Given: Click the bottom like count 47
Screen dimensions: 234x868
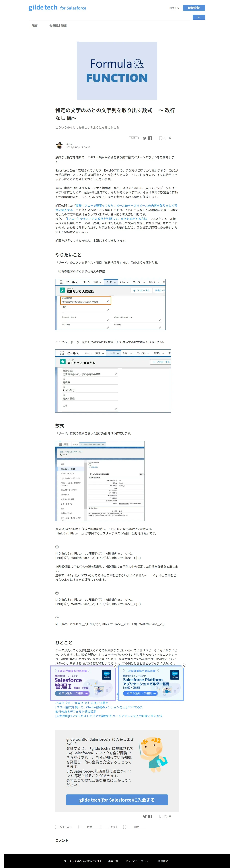Looking at the screenshot, I should [170, 816].
